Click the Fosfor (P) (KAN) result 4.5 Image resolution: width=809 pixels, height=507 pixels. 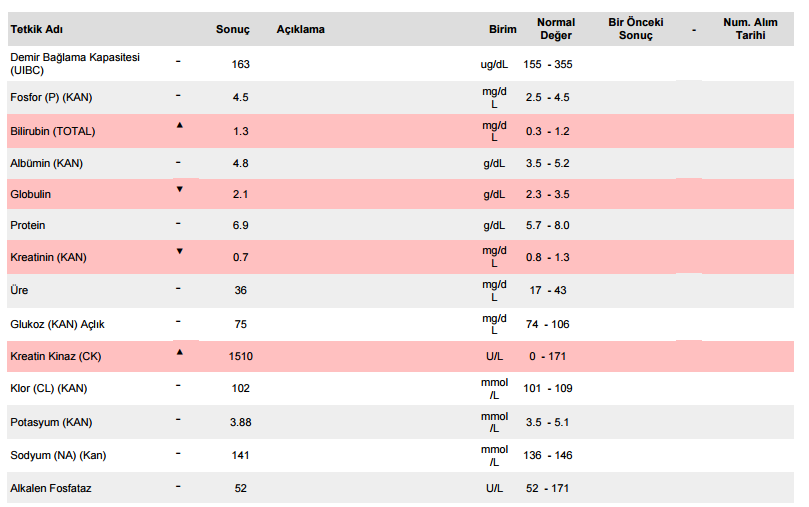[240, 97]
